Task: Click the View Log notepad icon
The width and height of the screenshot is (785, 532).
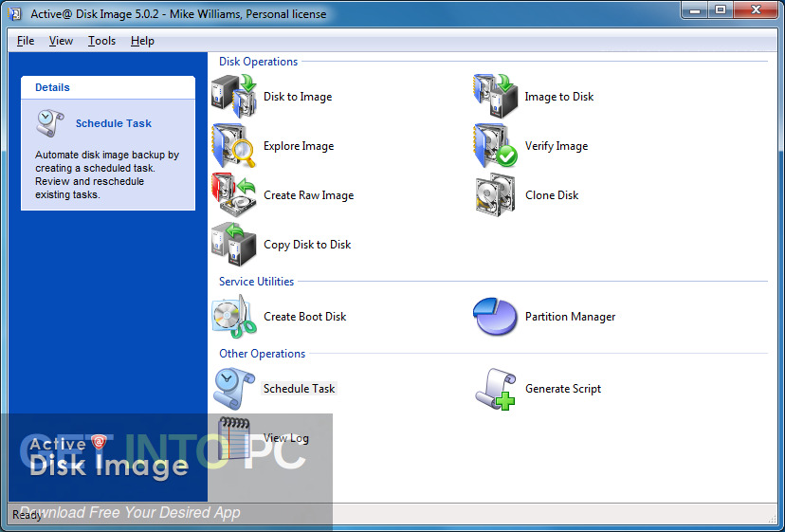Action: tap(234, 438)
